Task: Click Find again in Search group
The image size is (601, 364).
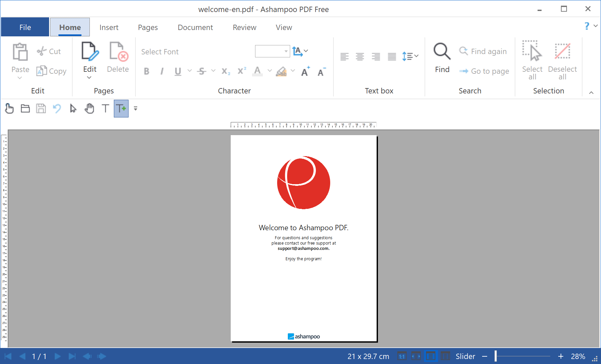Action: point(483,51)
